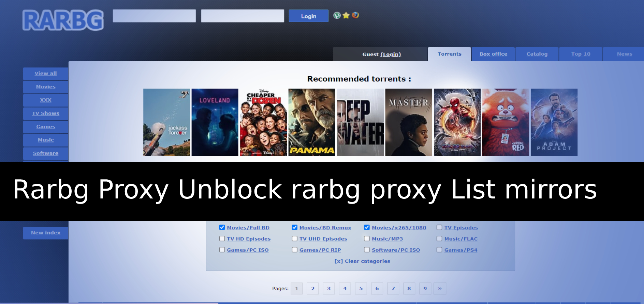The image size is (644, 304).
Task: Select TV Shows in sidebar
Action: pyautogui.click(x=46, y=113)
